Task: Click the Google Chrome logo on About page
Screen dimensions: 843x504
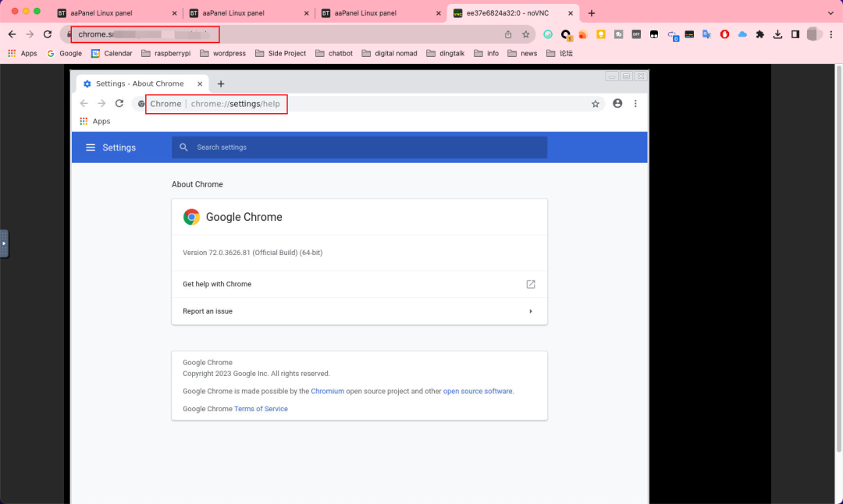Action: point(191,217)
